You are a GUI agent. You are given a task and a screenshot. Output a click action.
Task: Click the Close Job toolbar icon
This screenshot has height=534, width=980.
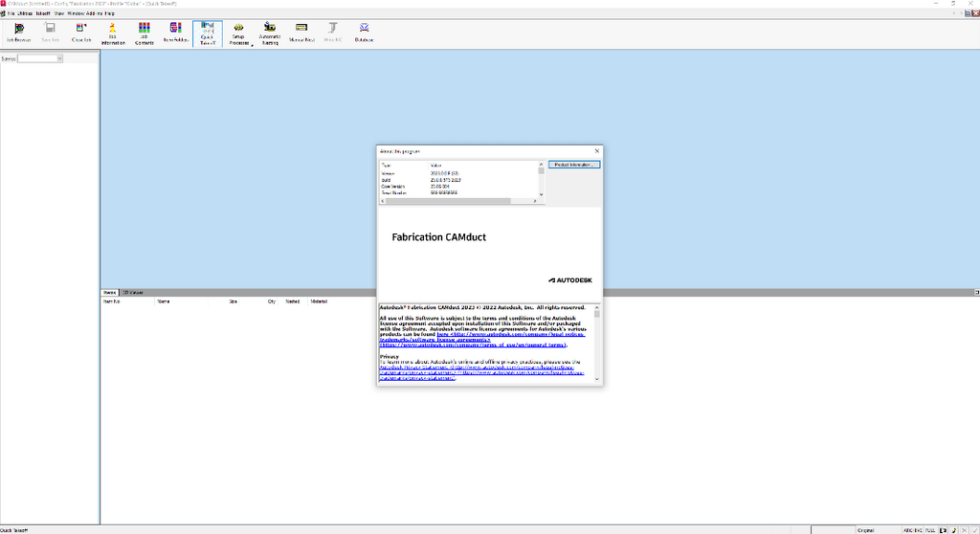[81, 33]
